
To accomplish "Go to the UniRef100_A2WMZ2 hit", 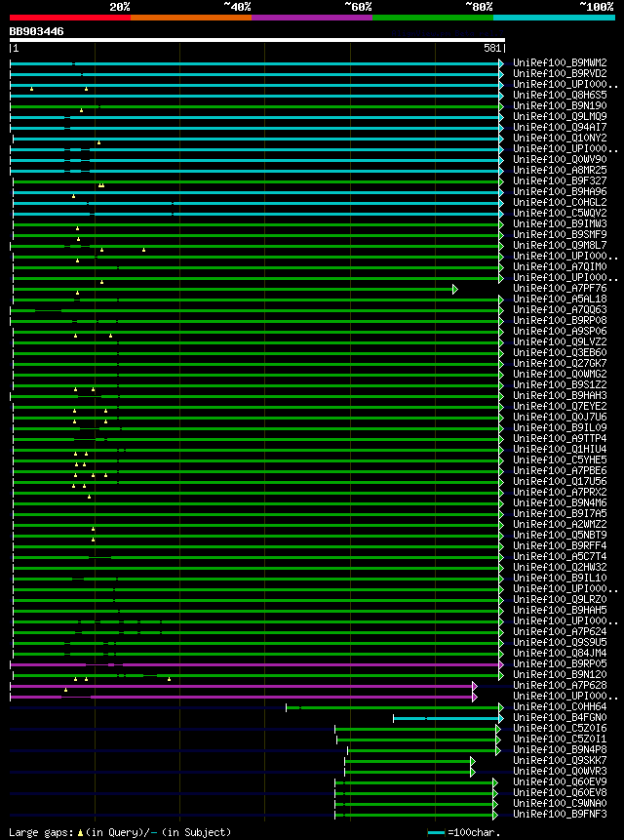I will 560,524.
